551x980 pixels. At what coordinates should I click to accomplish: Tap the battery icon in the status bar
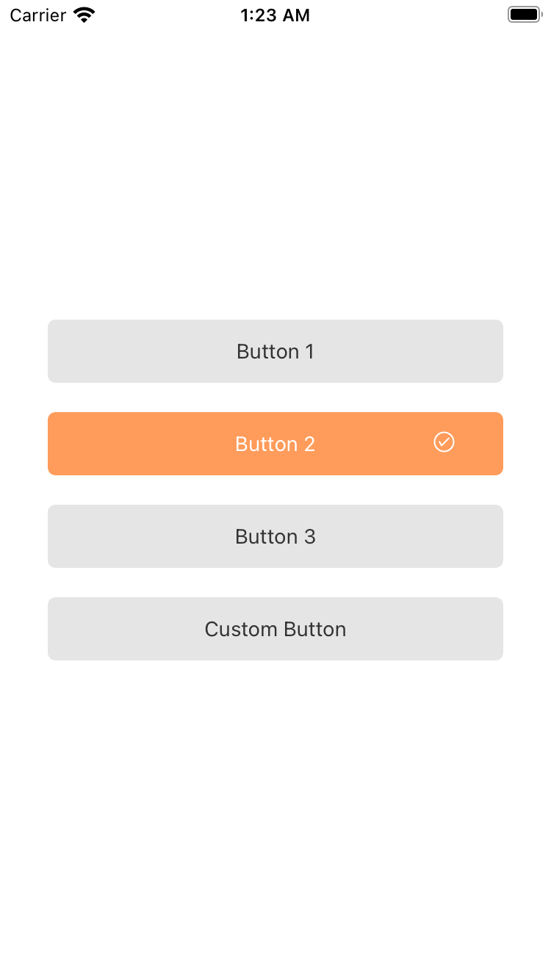tap(525, 13)
